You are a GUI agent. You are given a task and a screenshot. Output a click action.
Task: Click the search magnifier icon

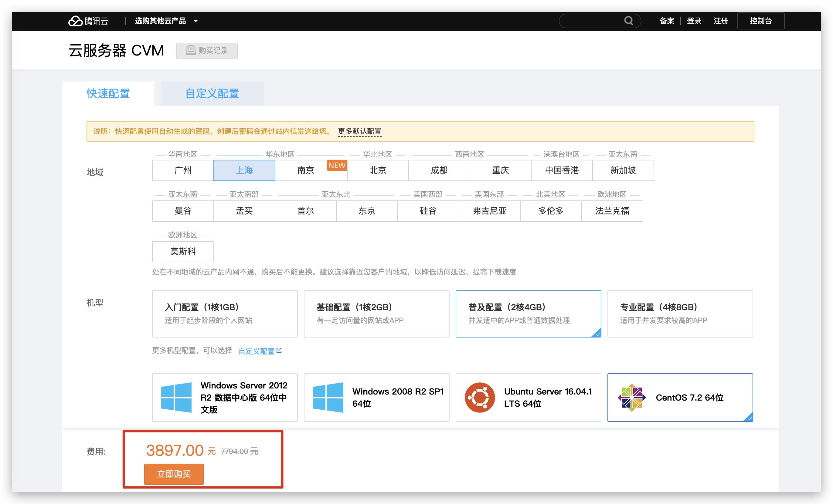(x=628, y=21)
